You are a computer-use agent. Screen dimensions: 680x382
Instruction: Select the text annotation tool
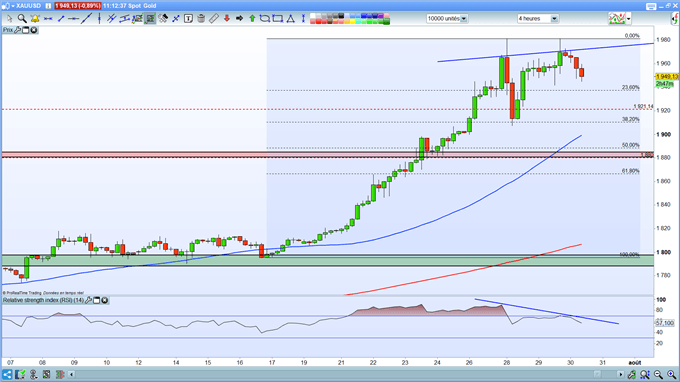pos(188,19)
